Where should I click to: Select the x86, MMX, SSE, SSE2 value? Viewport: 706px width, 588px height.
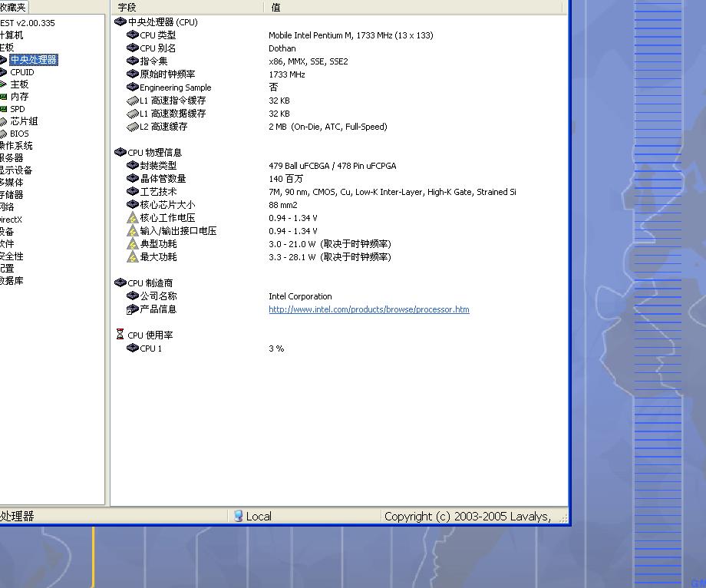(308, 61)
